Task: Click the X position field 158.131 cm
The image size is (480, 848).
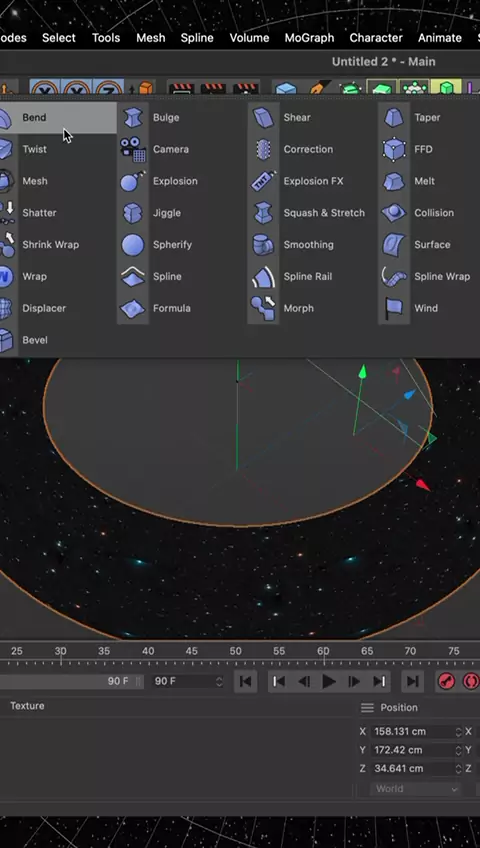Action: pyautogui.click(x=412, y=732)
